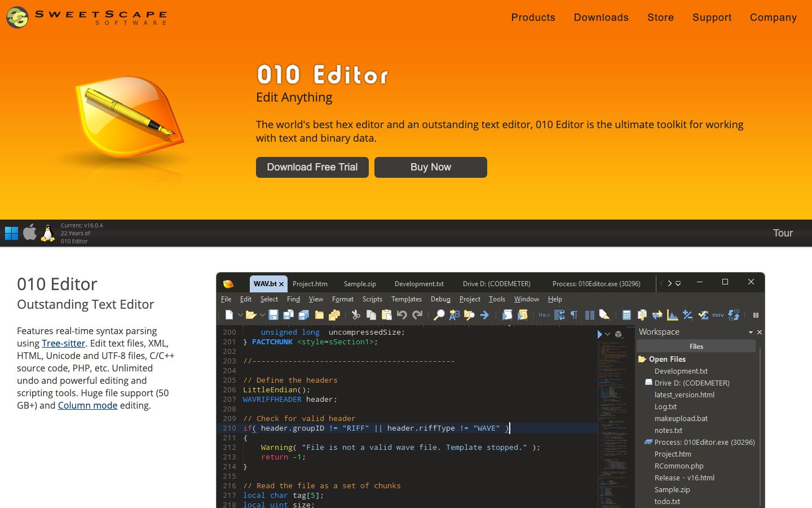Screen dimensions: 812x508
Task: Open the Downloads navigation menu
Action: point(601,17)
